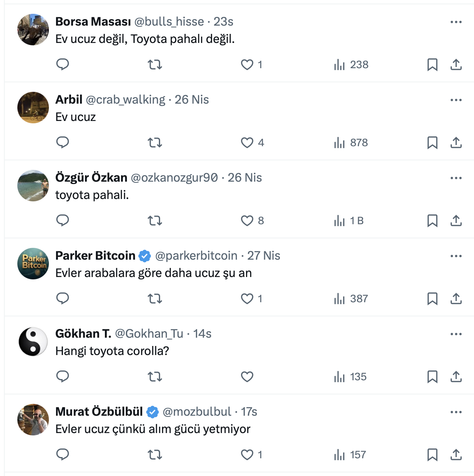Reply to Borsa Masası's tweet
Viewport: 474px width, 476px height.
pyautogui.click(x=63, y=64)
